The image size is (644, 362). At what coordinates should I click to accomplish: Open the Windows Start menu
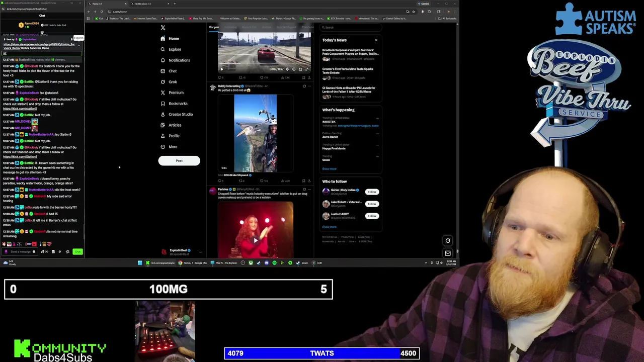coord(140,262)
